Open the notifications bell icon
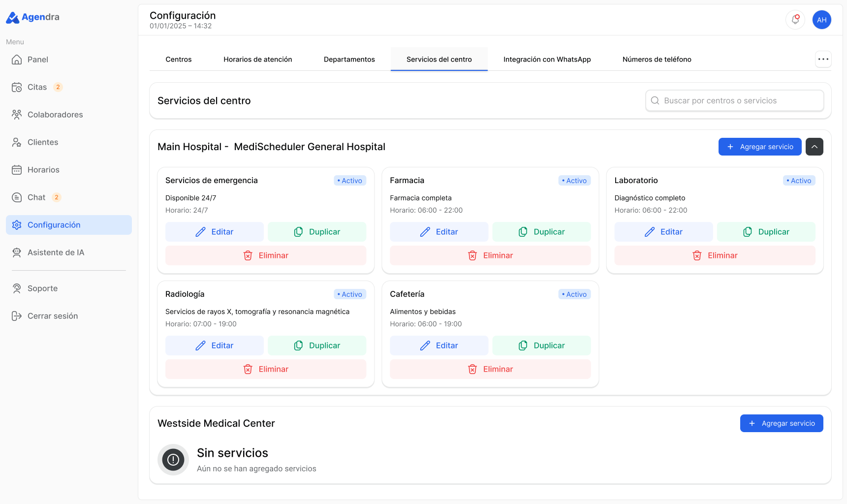This screenshot has height=504, width=847. (x=795, y=20)
